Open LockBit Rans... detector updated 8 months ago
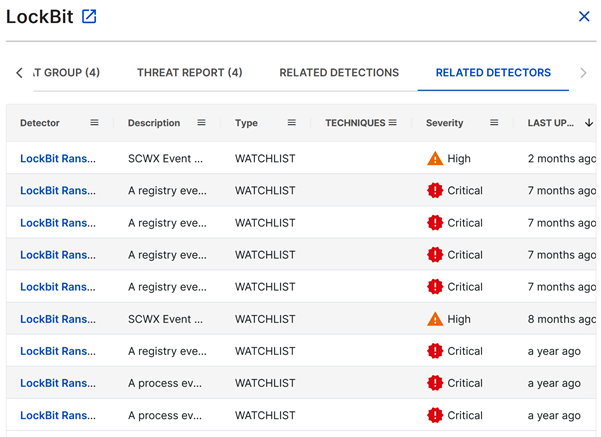The height and width of the screenshot is (437, 601). [58, 319]
